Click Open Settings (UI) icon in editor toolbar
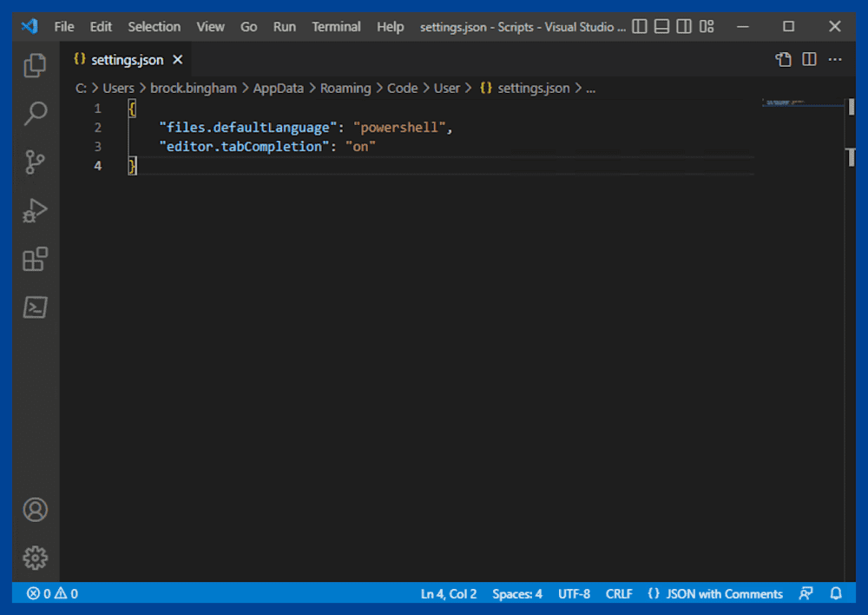The image size is (868, 615). [783, 59]
